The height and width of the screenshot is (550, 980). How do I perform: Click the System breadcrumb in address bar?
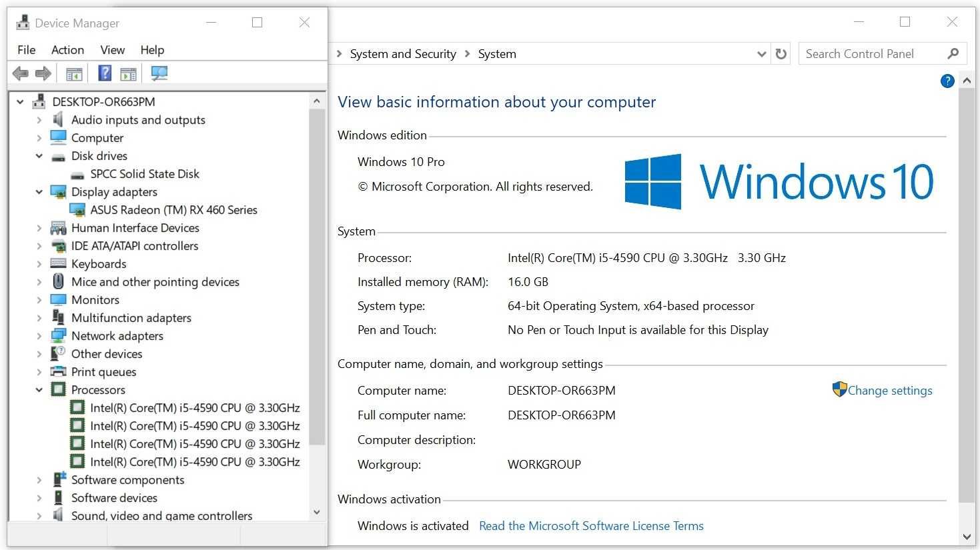tap(497, 54)
